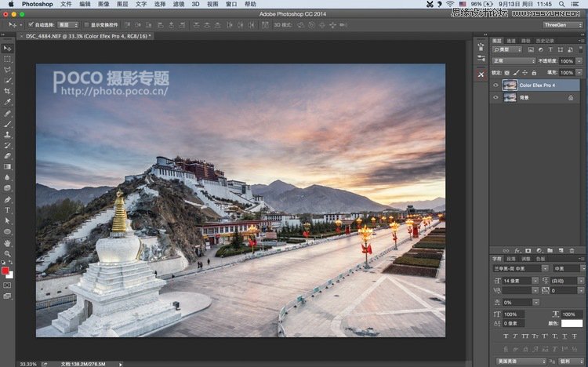This screenshot has height=367, width=588.
Task: Toggle pixel layer filter icon
Action: point(531,49)
